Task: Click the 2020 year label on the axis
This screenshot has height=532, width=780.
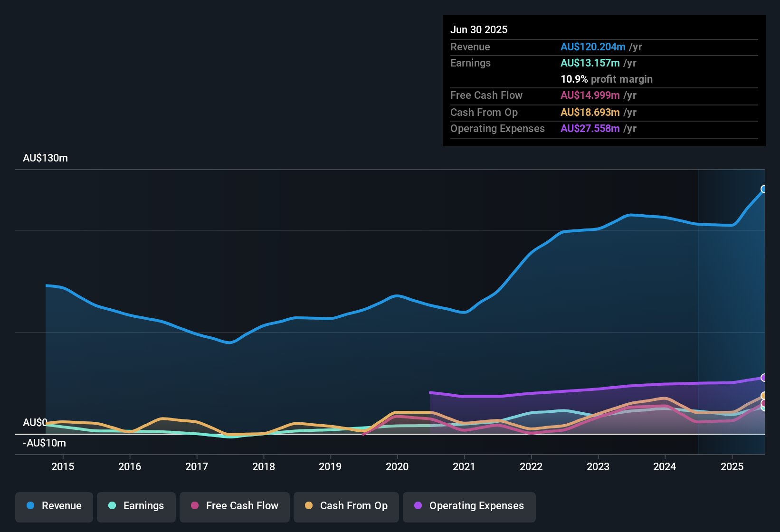Action: pos(397,466)
